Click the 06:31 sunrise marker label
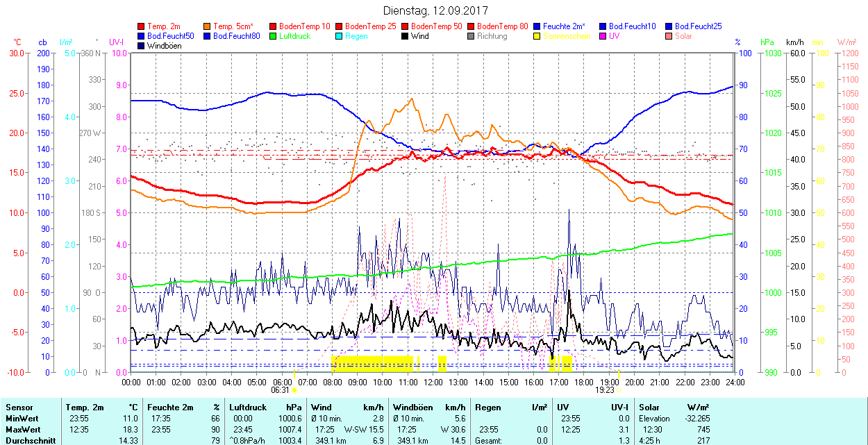Image resolution: width=868 pixels, height=445 pixels. point(280,390)
